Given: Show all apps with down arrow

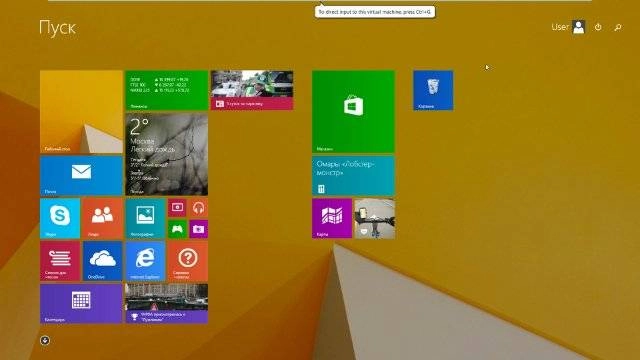Looking at the screenshot, I should (x=45, y=340).
